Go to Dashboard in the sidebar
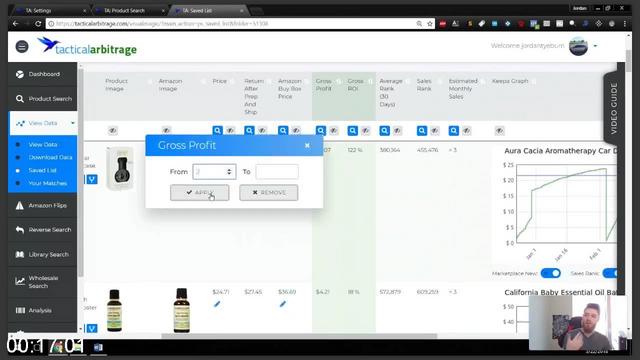640x360 pixels. click(42, 74)
